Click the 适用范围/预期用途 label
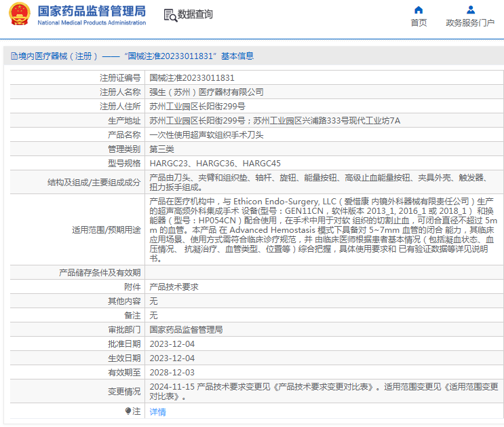 (x=106, y=229)
